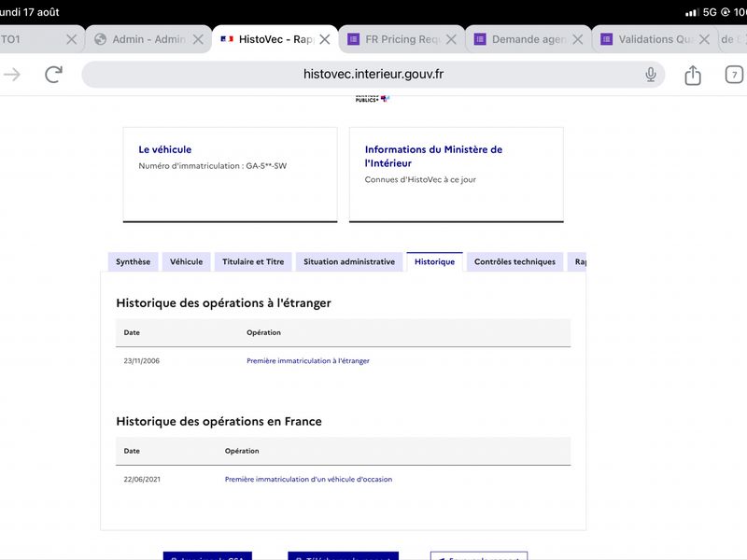Switch to the Validations browser tab
The height and width of the screenshot is (560, 747).
click(x=655, y=39)
